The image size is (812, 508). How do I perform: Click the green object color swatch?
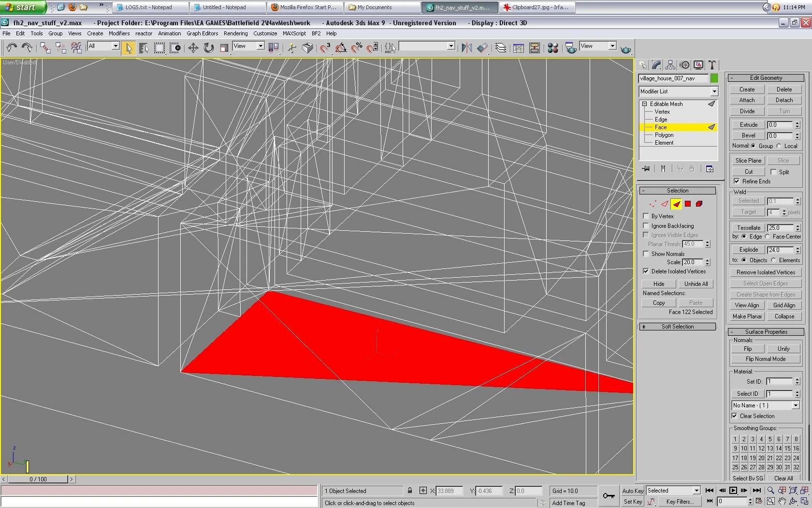(714, 78)
